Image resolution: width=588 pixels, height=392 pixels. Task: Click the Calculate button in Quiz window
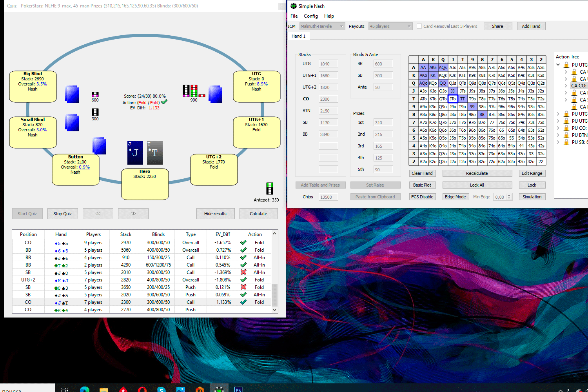pyautogui.click(x=258, y=214)
